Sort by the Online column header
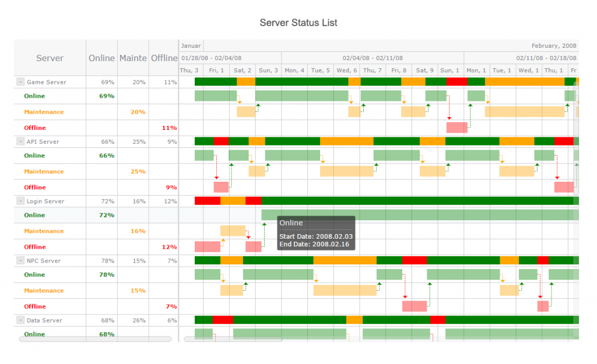Screen dimensions: 597x364 (x=101, y=58)
